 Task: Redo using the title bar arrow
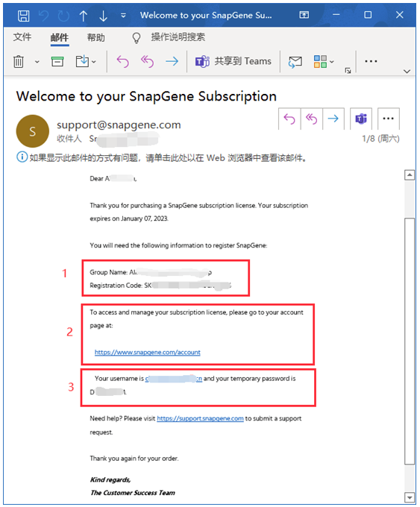63,15
